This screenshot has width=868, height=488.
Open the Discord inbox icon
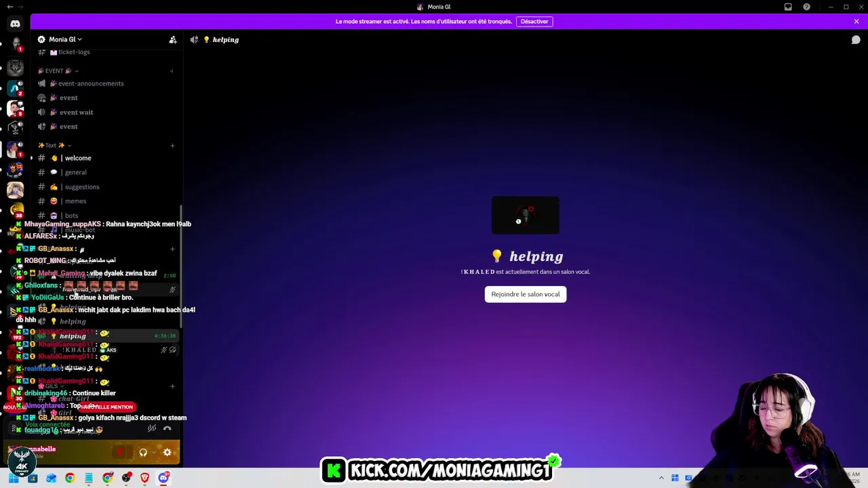788,7
